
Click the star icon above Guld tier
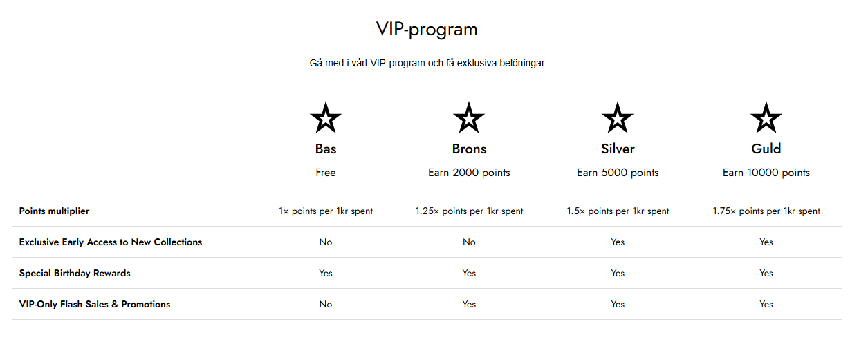click(766, 117)
